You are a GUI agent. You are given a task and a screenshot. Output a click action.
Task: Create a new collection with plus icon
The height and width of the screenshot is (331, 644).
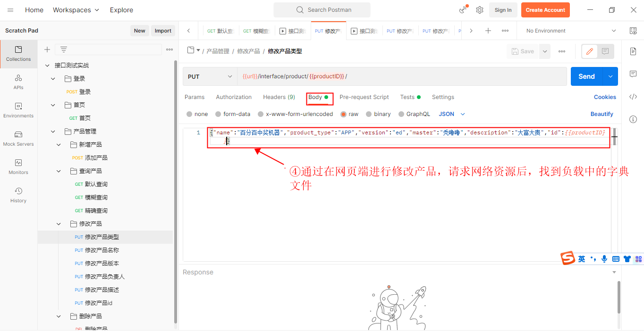(x=47, y=50)
